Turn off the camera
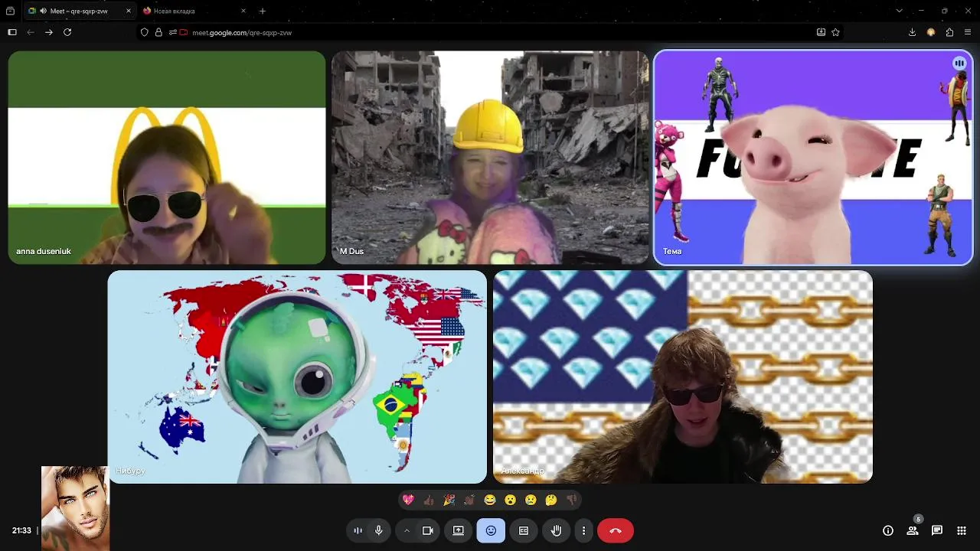980x551 pixels. tap(428, 530)
